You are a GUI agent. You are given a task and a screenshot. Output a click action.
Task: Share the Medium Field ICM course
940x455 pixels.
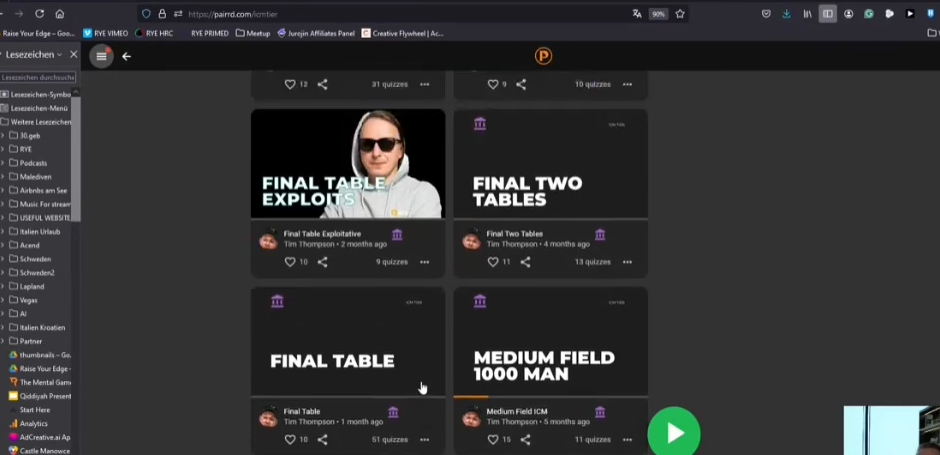(x=525, y=439)
